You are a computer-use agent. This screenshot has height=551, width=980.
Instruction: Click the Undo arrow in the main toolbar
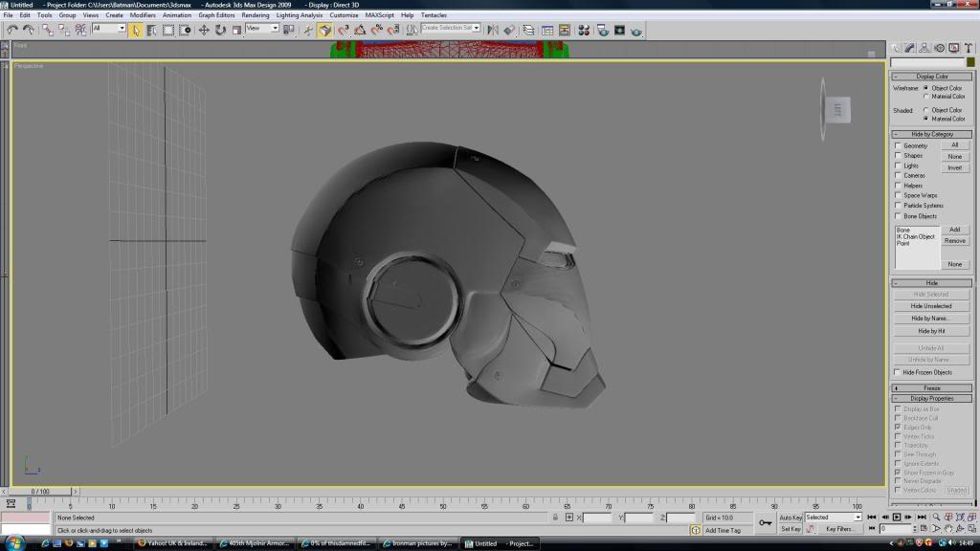pyautogui.click(x=11, y=30)
